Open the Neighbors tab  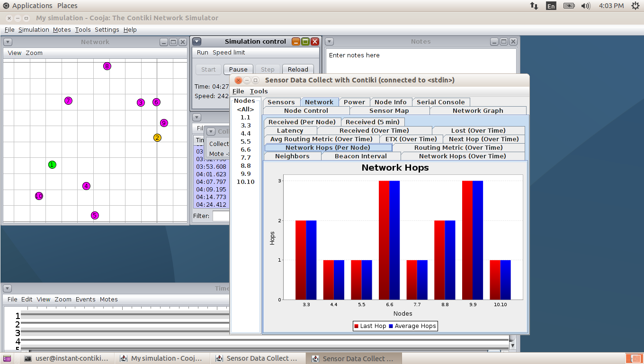292,156
